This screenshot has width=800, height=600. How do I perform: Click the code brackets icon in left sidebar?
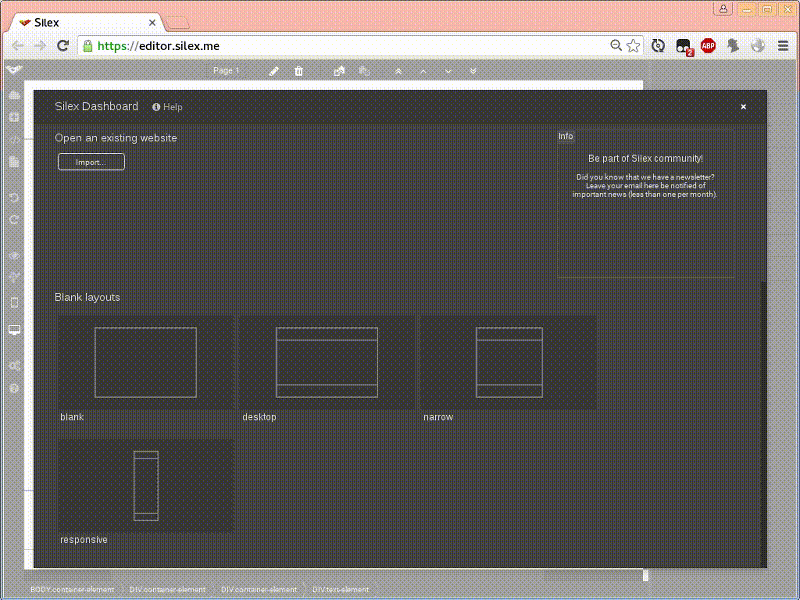coord(14,139)
